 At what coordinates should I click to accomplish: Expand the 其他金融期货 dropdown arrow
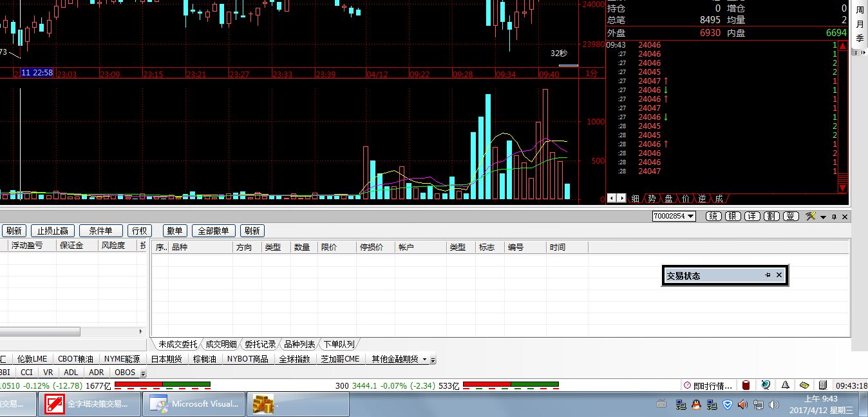click(x=433, y=360)
